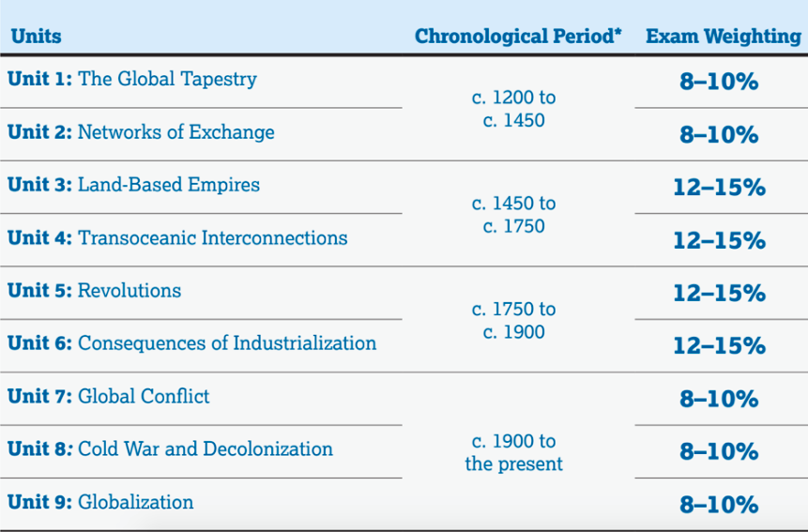Open Unit 3: Land-Based Empires

(133, 185)
